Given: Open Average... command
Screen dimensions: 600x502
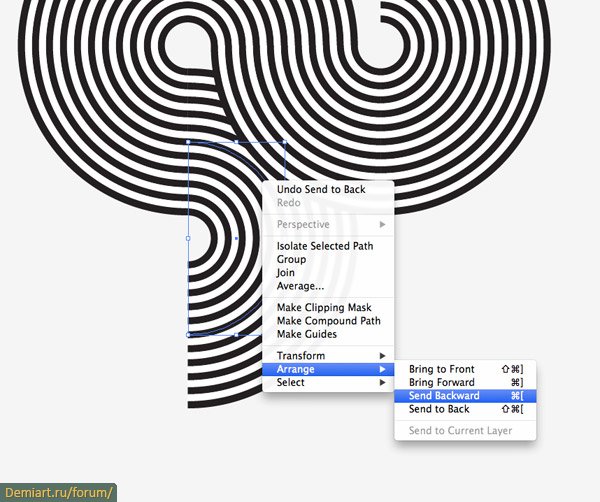Looking at the screenshot, I should point(328,286).
